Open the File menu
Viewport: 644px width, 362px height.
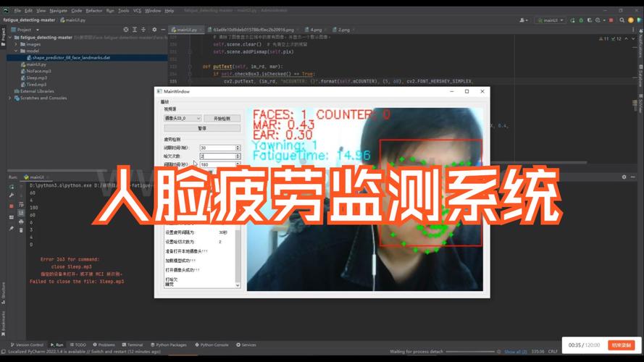pyautogui.click(x=17, y=11)
